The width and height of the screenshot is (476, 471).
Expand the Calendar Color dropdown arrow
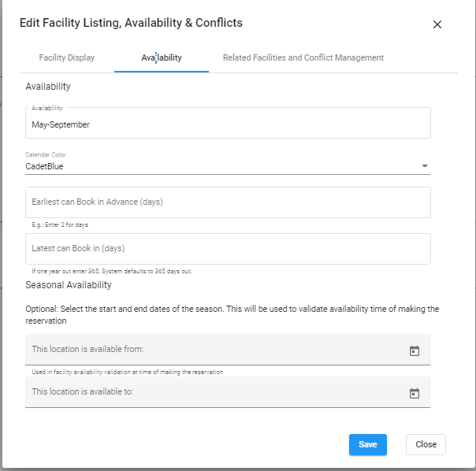pos(425,165)
